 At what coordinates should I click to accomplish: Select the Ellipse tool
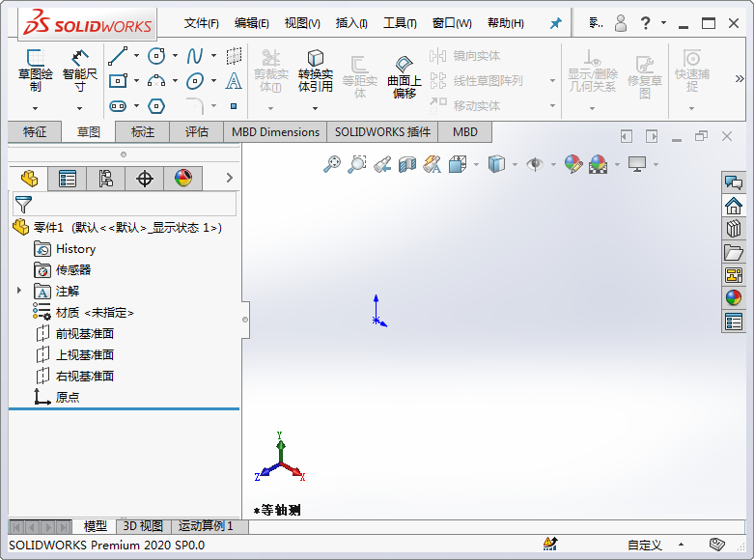[x=195, y=81]
